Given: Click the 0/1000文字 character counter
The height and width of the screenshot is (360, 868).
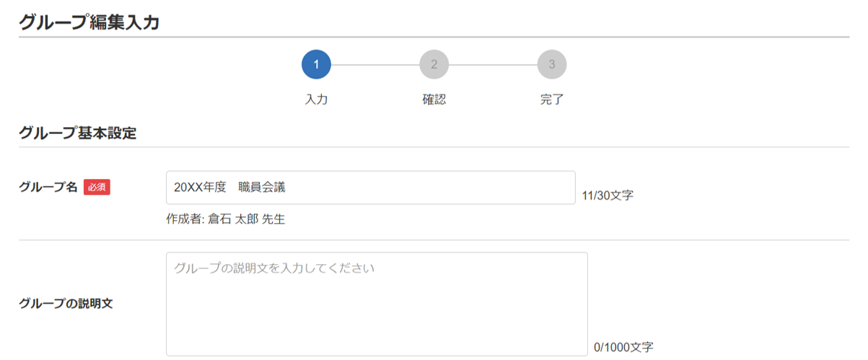Looking at the screenshot, I should (623, 347).
